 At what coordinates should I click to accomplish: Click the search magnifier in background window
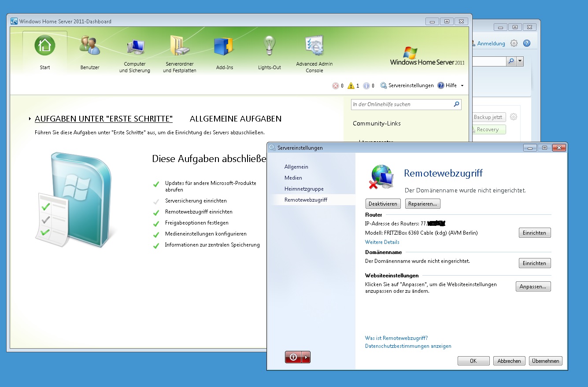point(511,61)
